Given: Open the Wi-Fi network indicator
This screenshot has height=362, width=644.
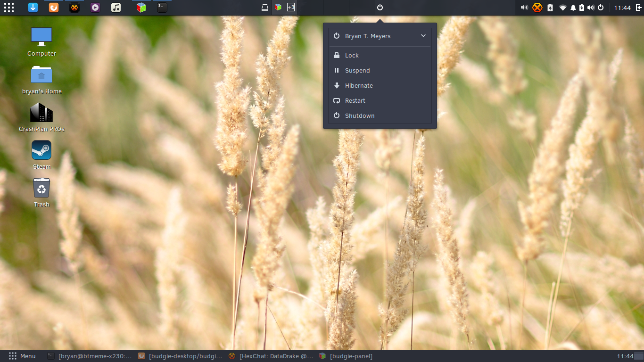Looking at the screenshot, I should point(562,8).
